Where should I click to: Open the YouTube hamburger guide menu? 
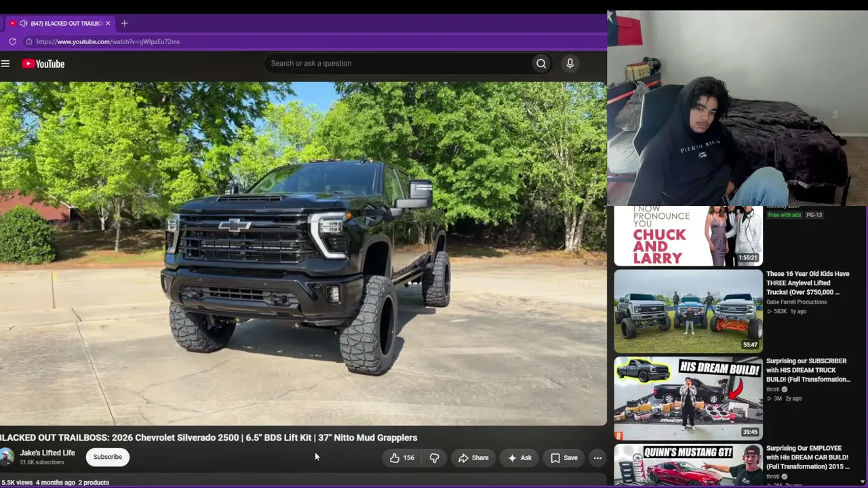5,64
